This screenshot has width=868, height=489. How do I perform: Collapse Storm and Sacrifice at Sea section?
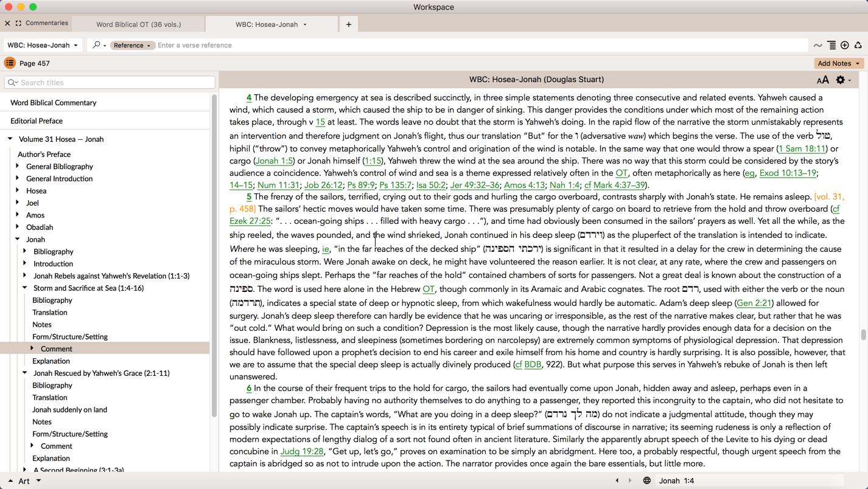tap(25, 288)
